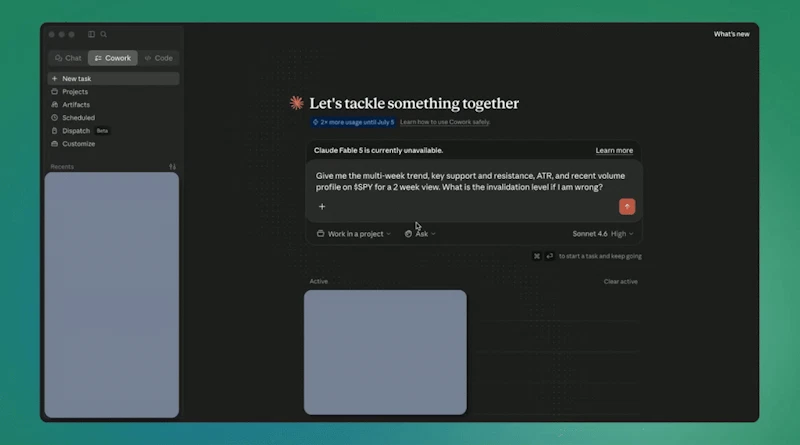Open Scheduled in the sidebar

click(113, 118)
